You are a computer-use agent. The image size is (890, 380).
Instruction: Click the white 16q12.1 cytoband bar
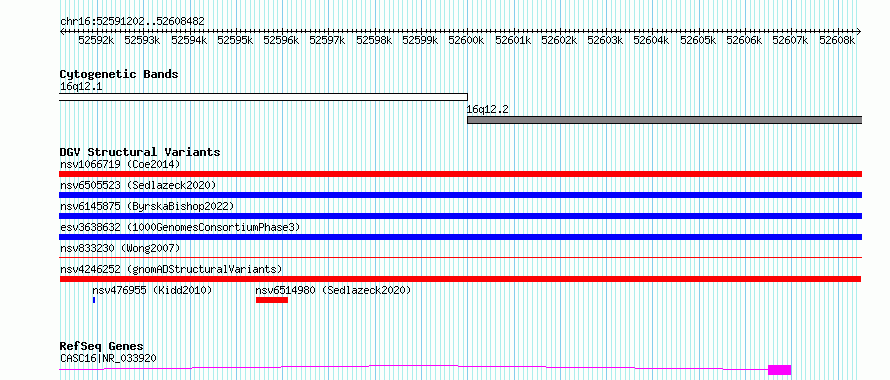(x=263, y=97)
